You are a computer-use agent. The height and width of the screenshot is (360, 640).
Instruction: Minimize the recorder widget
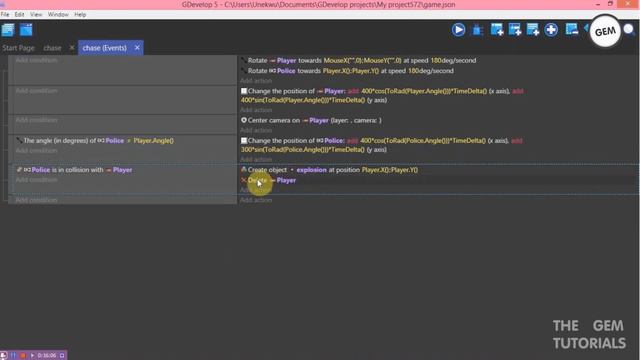[x=62, y=356]
